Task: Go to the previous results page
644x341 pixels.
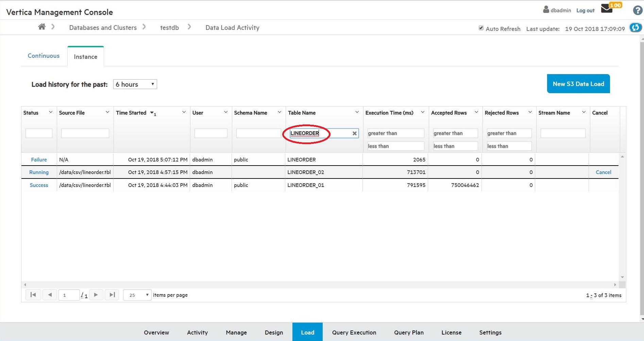Action: pyautogui.click(x=50, y=295)
